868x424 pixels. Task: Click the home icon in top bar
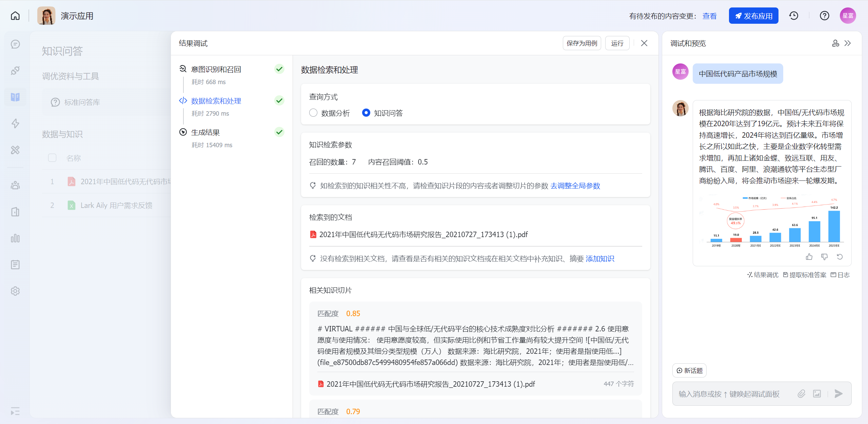[x=15, y=16]
